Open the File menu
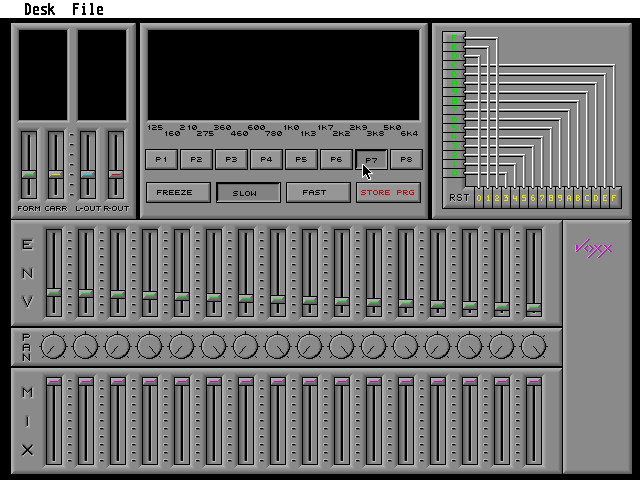This screenshot has height=480, width=640. [88, 9]
